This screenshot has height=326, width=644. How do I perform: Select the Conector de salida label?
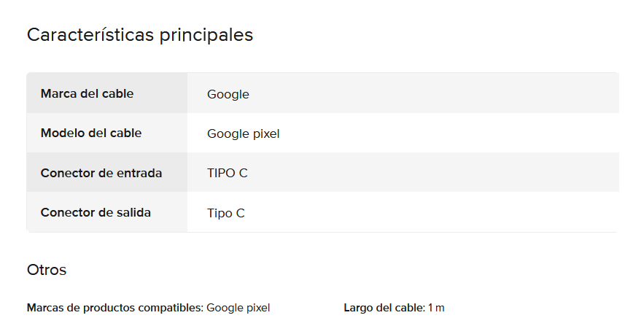pyautogui.click(x=96, y=213)
